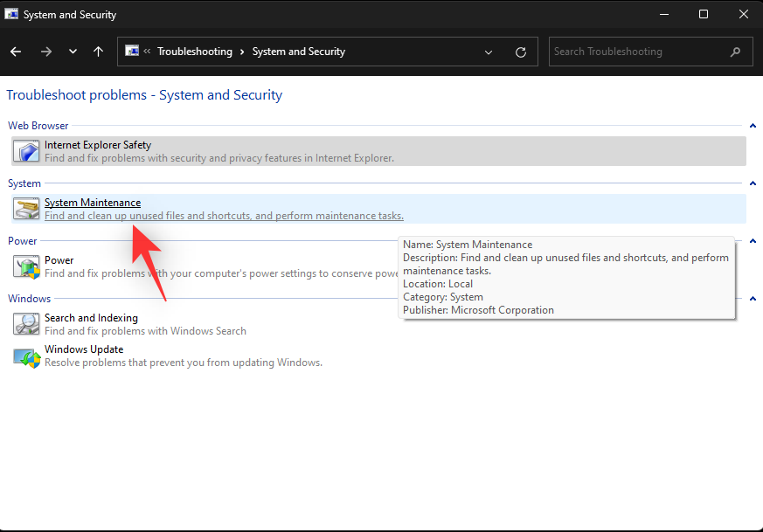763x532 pixels.
Task: Go up one level with Up arrow
Action: pyautogui.click(x=98, y=52)
